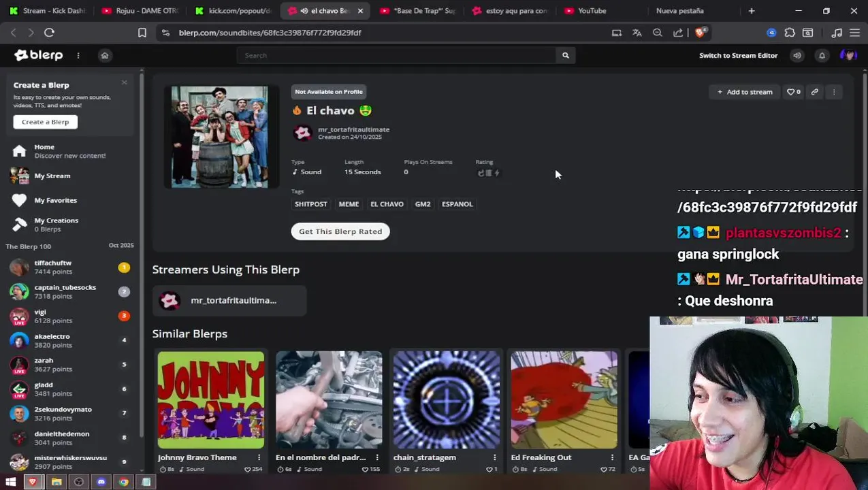868x490 pixels.
Task: Select captain_tubesocks leaderboard entry
Action: pos(69,291)
